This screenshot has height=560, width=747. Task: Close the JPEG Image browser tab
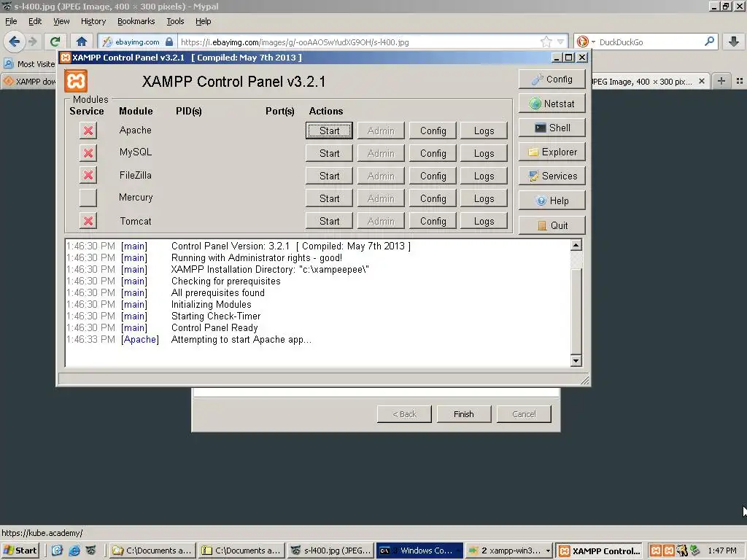click(702, 82)
